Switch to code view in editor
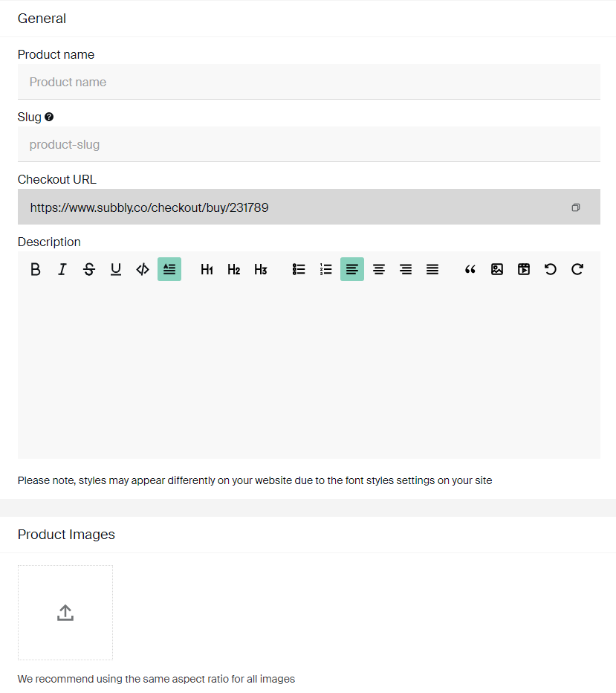Viewport: 616px width, 693px height. pyautogui.click(x=143, y=269)
